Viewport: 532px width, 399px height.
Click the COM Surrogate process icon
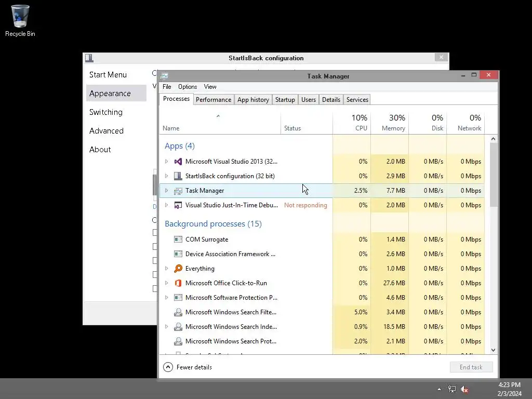click(x=178, y=240)
